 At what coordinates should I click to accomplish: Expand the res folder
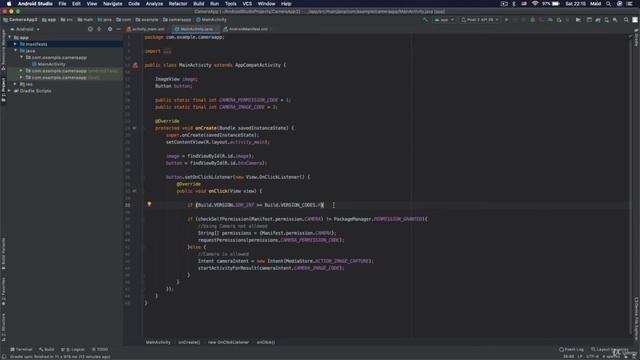(16, 84)
